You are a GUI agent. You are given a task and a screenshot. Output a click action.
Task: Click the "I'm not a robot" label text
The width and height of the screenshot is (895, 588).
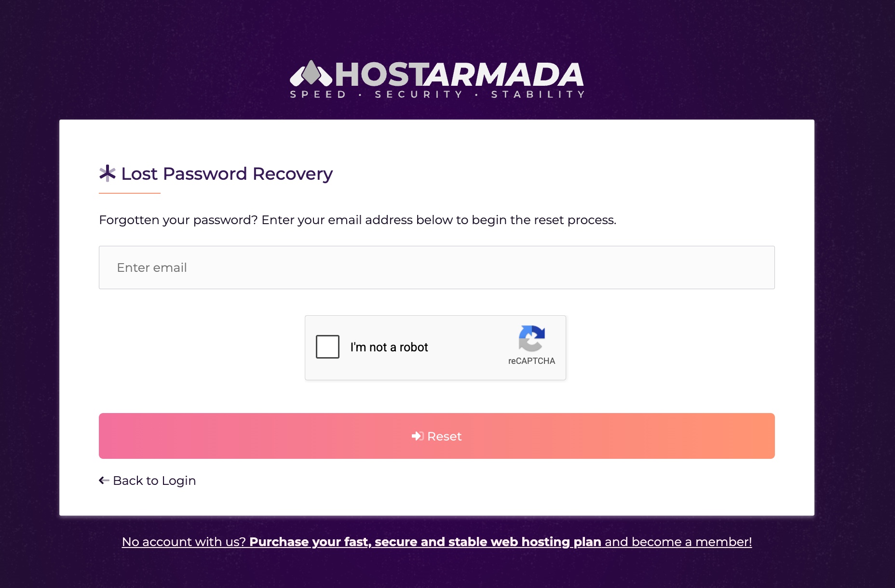pyautogui.click(x=389, y=347)
